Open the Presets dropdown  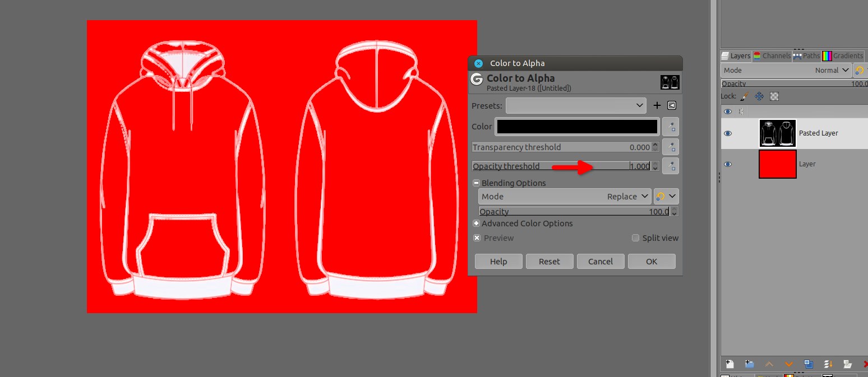point(576,105)
